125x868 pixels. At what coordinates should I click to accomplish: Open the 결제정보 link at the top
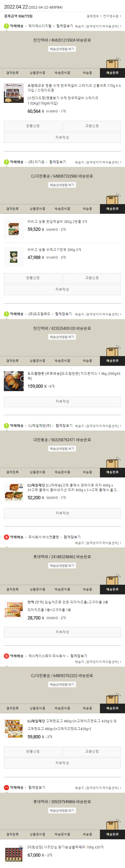(x=93, y=16)
